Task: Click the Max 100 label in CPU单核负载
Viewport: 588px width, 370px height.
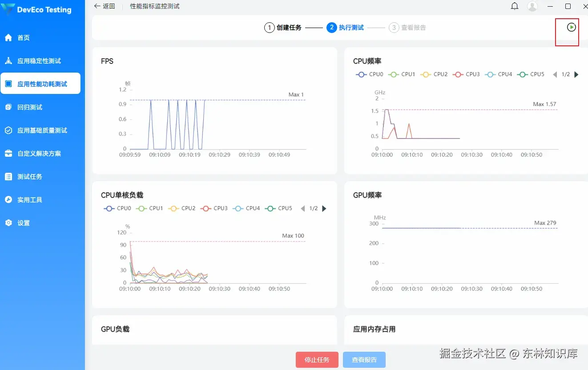Action: [293, 236]
